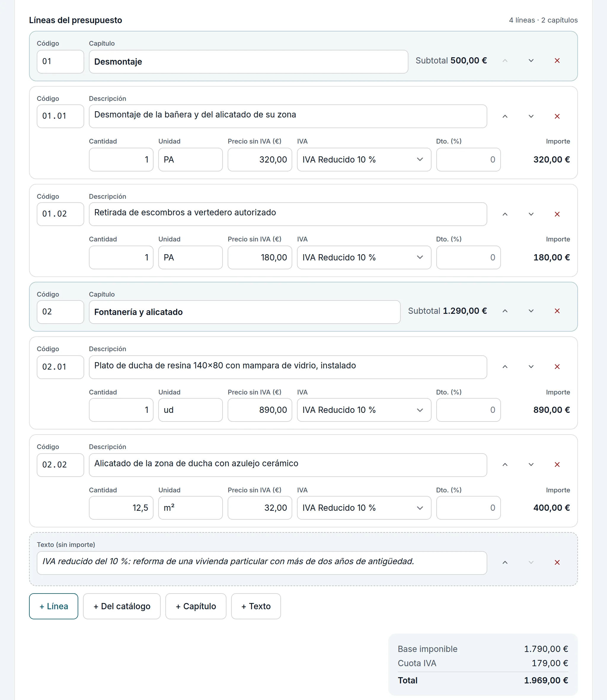The image size is (607, 700).
Task: Delete the IVA reducido text note
Action: 557,563
